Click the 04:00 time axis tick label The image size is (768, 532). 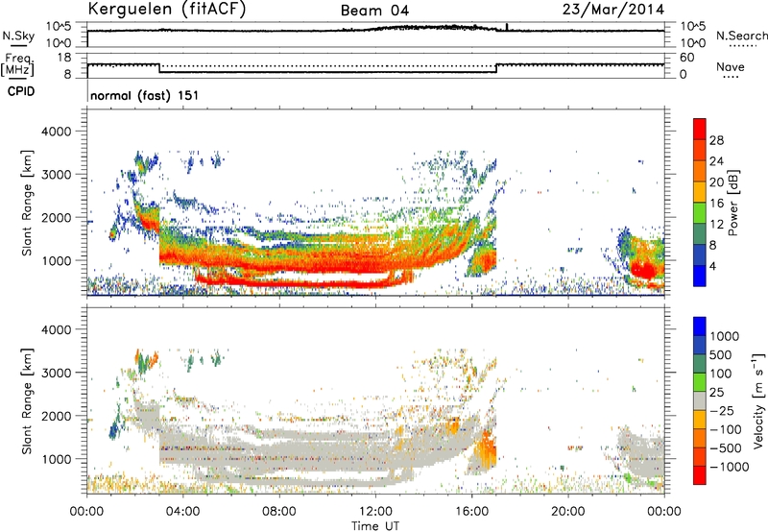[x=182, y=512]
